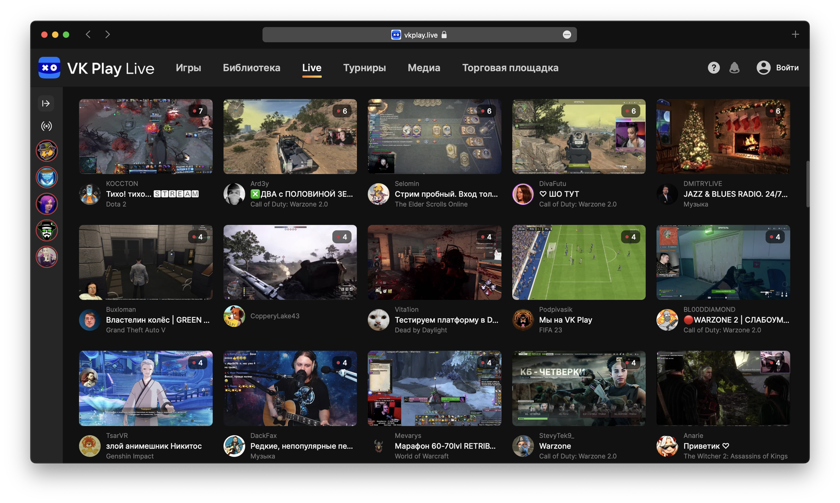Click the vkplay.live address bar
Viewport: 840px width, 503px height.
pyautogui.click(x=419, y=35)
